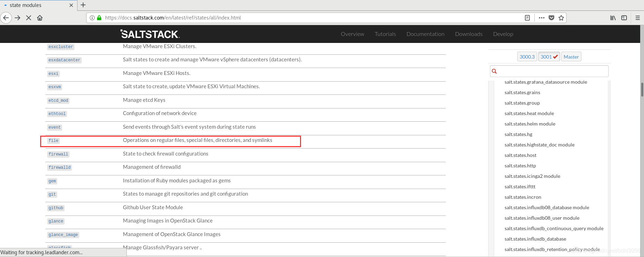Image resolution: width=644 pixels, height=257 pixels.
Task: Open the page actions three-dots menu
Action: [542, 18]
